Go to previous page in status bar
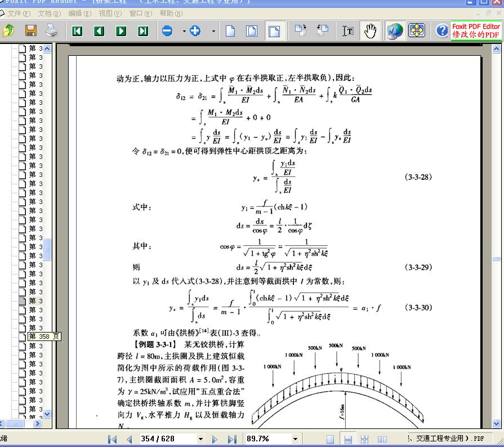 pyautogui.click(x=129, y=439)
